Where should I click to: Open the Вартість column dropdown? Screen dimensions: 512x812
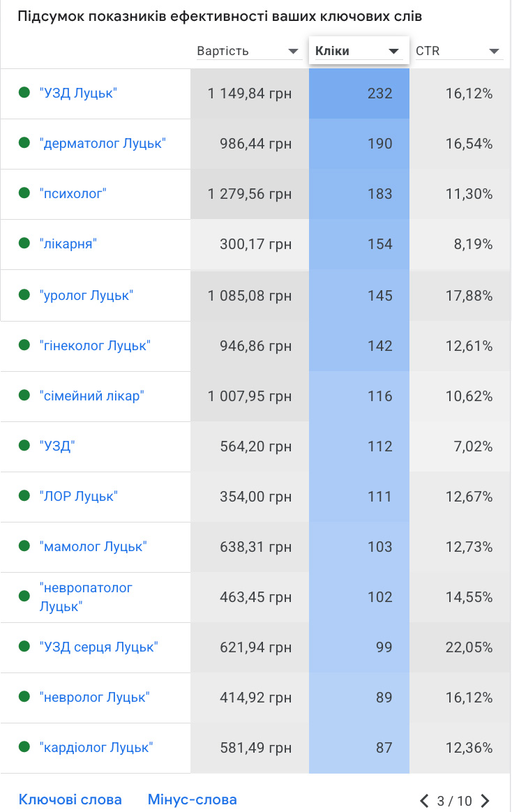[x=294, y=52]
